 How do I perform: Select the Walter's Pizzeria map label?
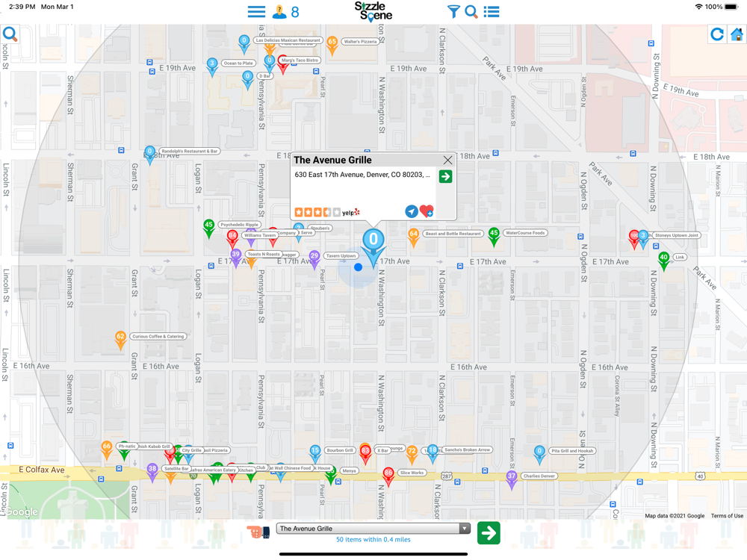tap(360, 42)
